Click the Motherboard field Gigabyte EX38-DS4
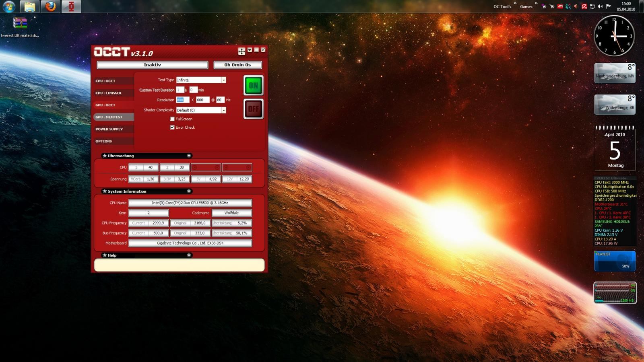Viewport: 644px width, 362px height. 190,243
